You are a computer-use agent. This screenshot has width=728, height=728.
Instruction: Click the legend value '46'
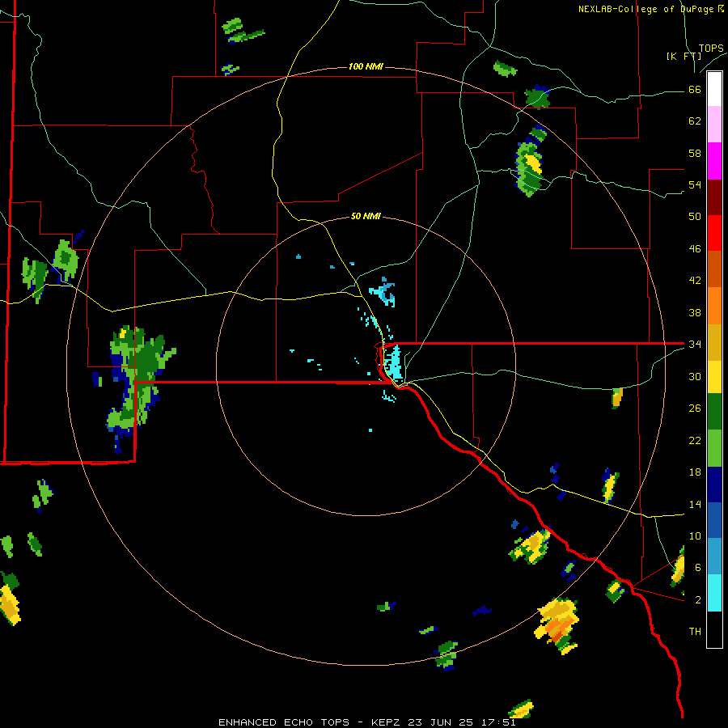(695, 249)
